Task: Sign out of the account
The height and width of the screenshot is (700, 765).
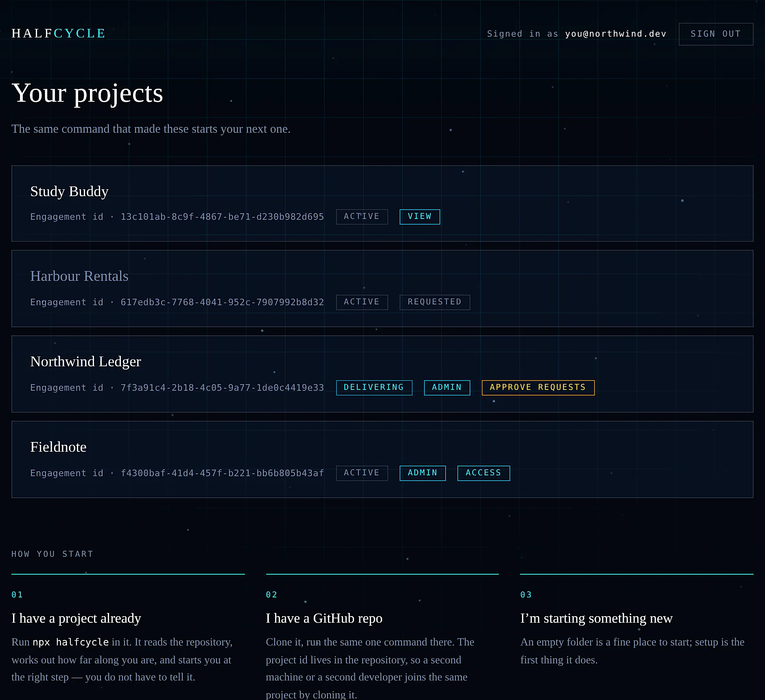Action: tap(716, 34)
